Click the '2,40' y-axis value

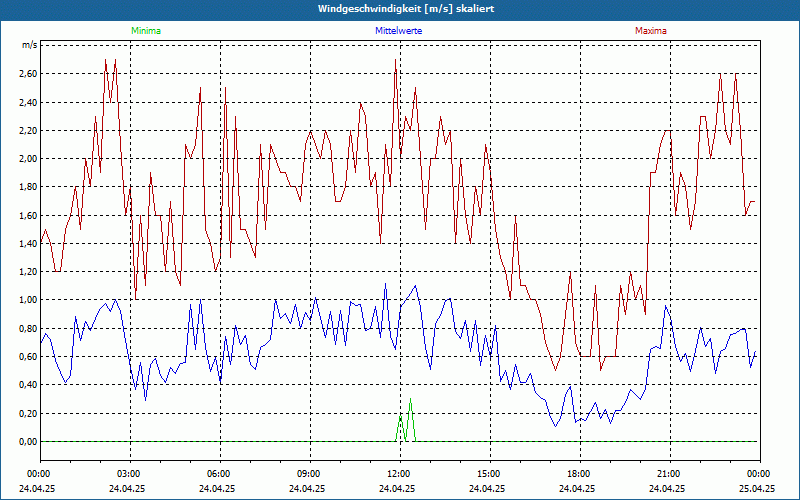pos(28,102)
